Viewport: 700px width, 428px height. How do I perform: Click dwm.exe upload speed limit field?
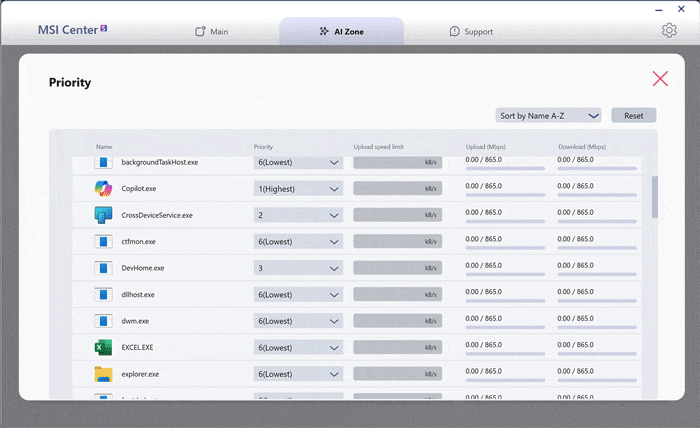[x=397, y=320]
